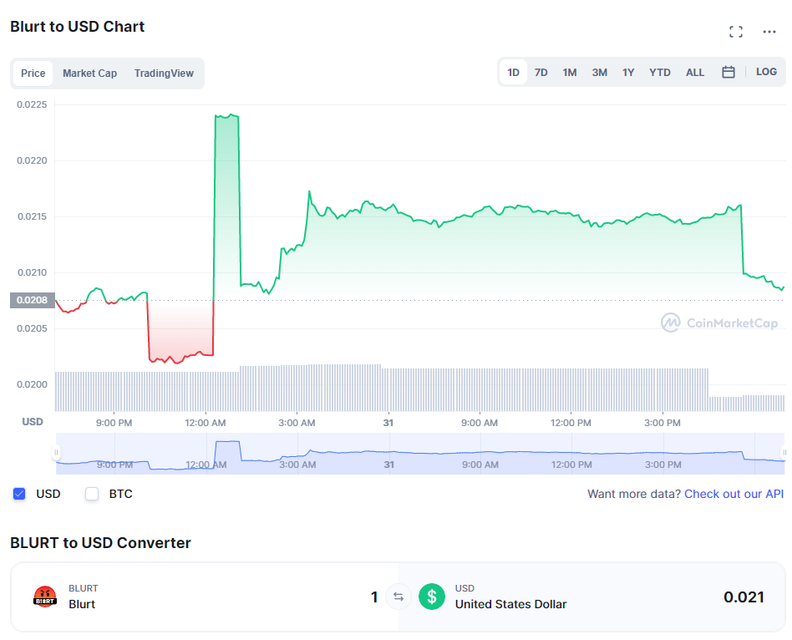Screen dimensions: 792x640
Task: Toggle LOG scale on chart
Action: click(766, 72)
